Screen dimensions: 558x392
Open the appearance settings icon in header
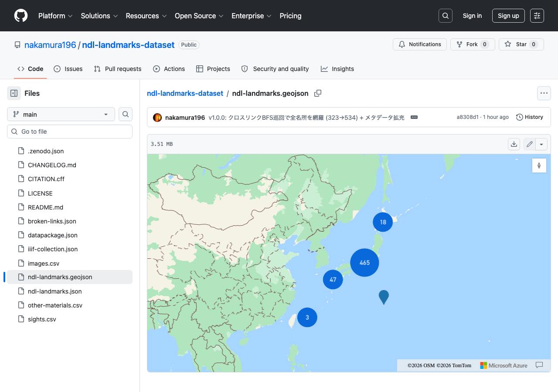[537, 16]
